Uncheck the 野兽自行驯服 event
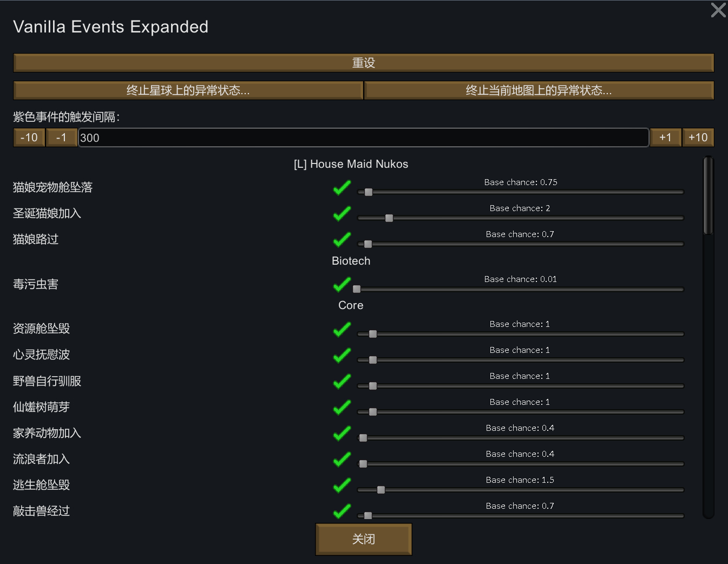 click(342, 381)
